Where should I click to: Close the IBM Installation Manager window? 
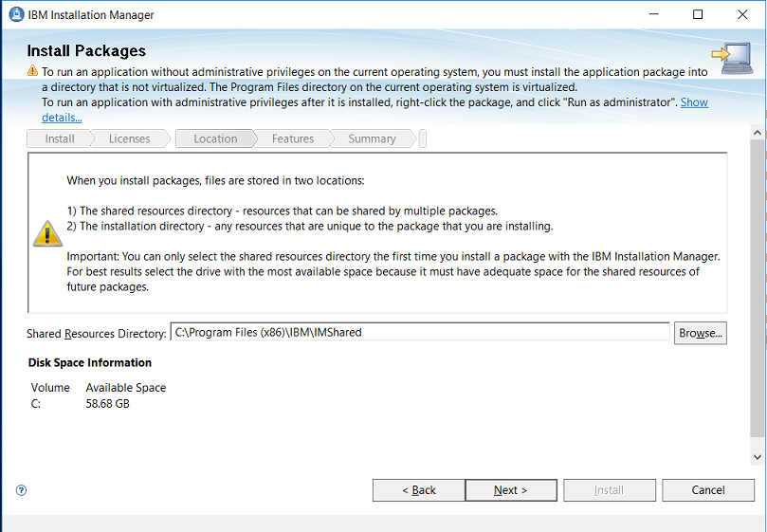pos(741,15)
